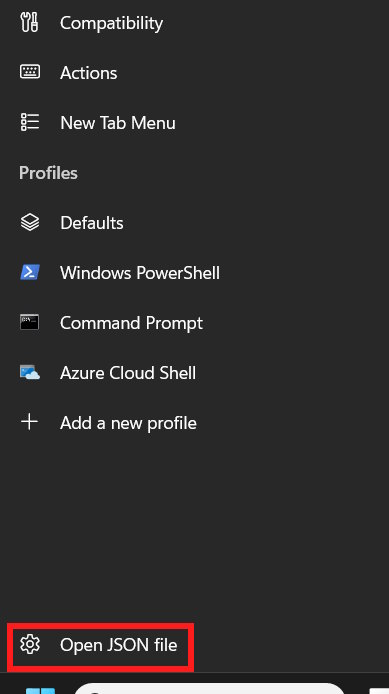
Task: Click the plus icon for new profile
Action: click(30, 422)
